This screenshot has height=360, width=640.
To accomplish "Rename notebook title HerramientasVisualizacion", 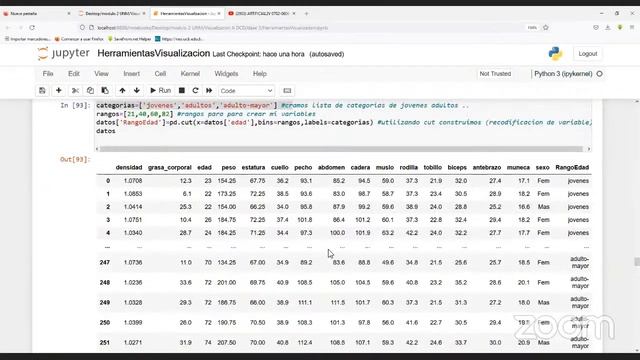I will (x=153, y=53).
